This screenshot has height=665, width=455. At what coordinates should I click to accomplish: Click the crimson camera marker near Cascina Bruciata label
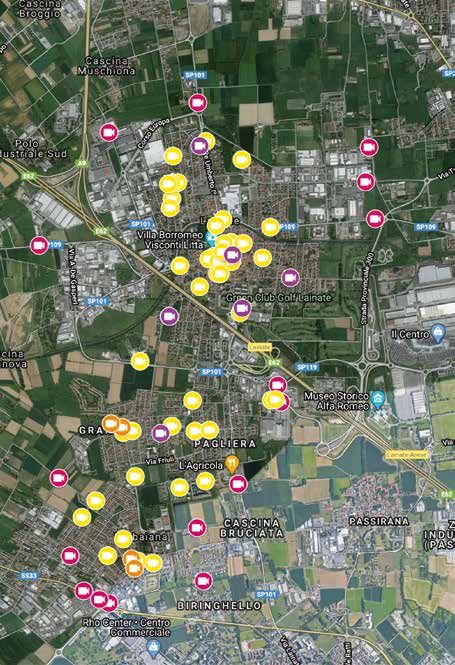[197, 528]
